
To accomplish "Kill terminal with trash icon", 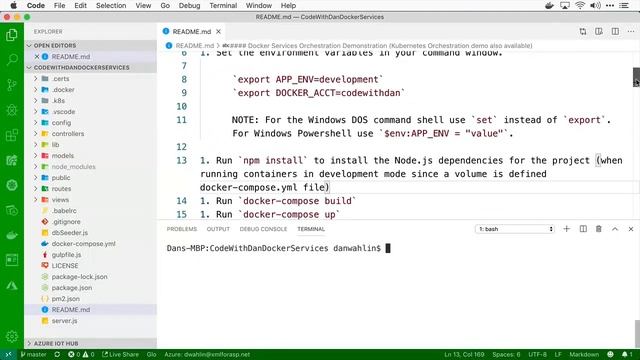I will click(x=599, y=229).
